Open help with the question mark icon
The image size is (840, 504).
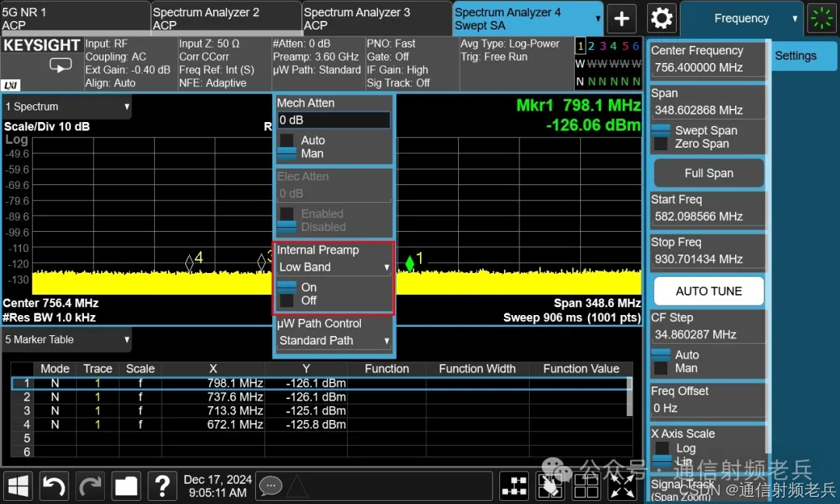click(x=163, y=485)
